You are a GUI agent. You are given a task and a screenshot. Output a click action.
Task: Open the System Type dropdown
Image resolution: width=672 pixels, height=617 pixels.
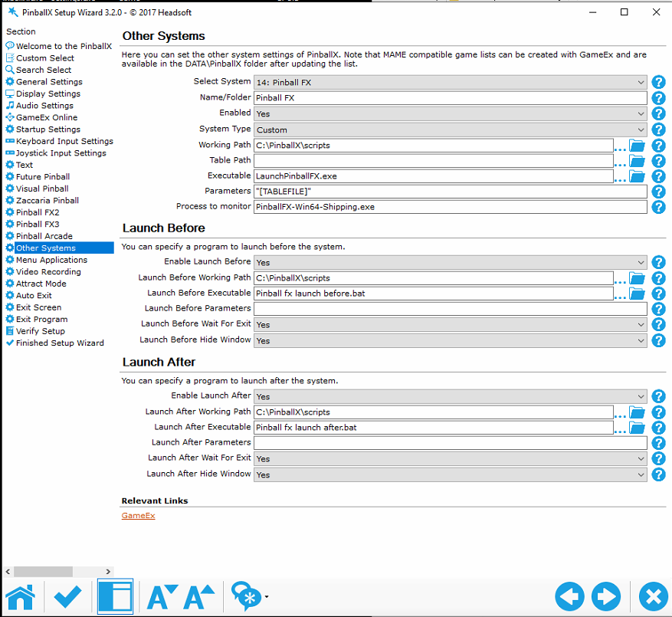pyautogui.click(x=450, y=130)
